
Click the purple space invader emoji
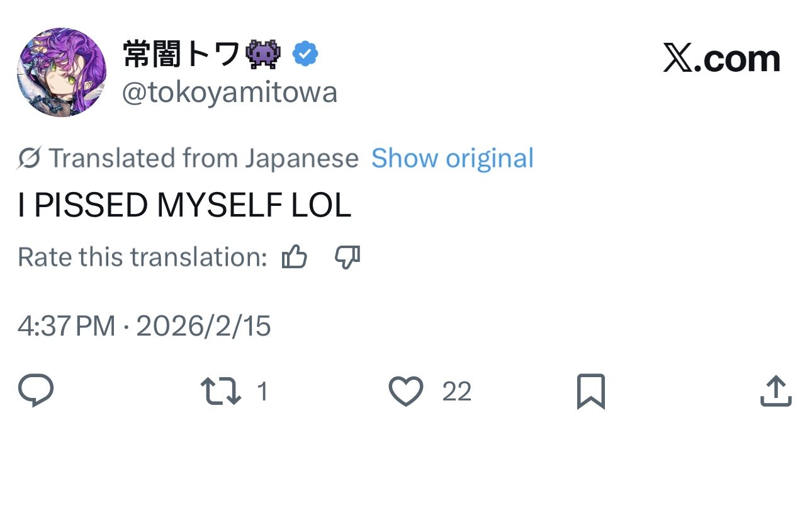pos(264,55)
